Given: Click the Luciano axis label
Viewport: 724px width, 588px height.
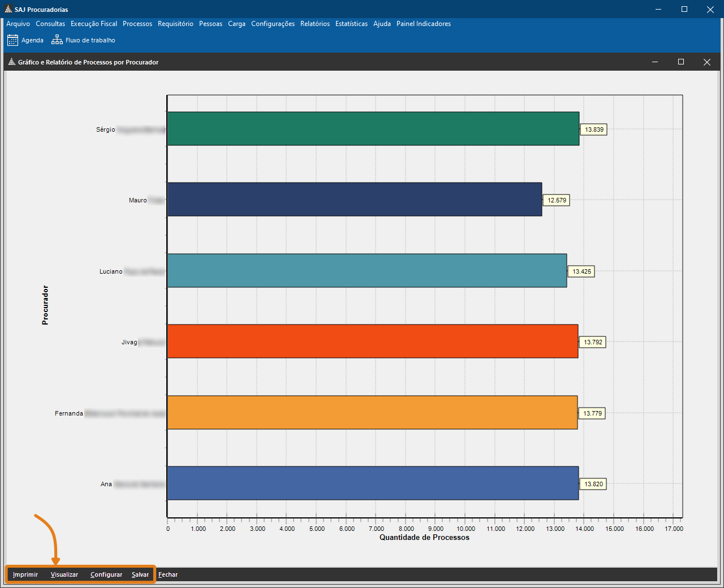Looking at the screenshot, I should [111, 271].
